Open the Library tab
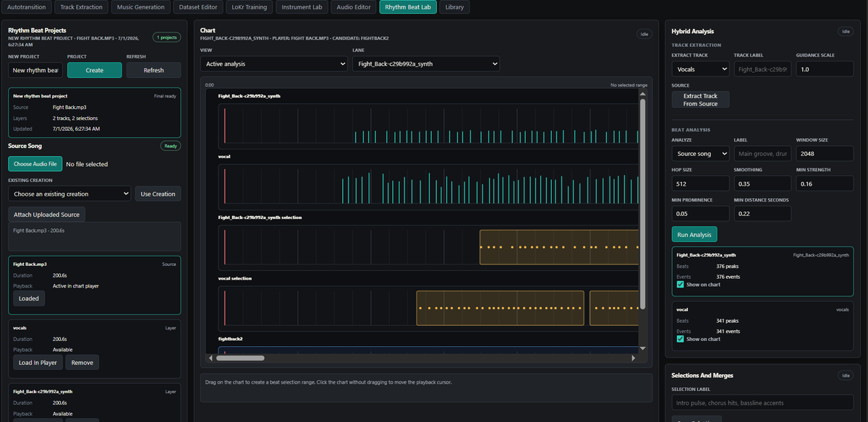The width and height of the screenshot is (868, 422). coord(455,7)
